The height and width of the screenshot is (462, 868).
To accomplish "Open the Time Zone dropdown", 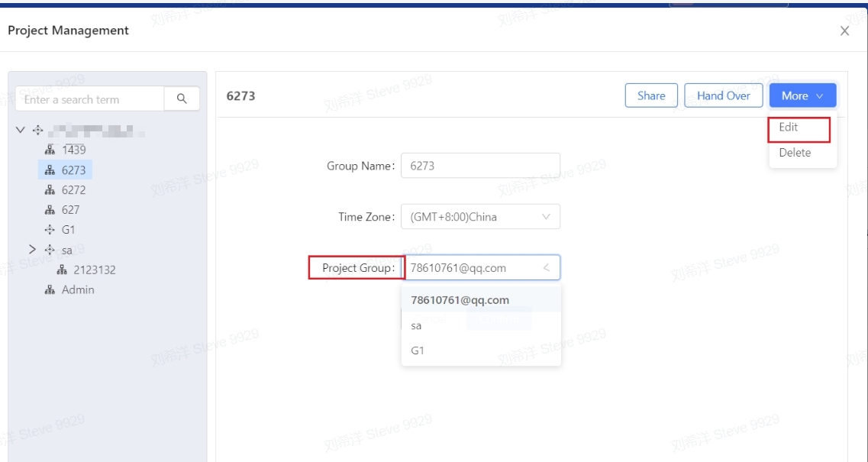I will tap(480, 217).
